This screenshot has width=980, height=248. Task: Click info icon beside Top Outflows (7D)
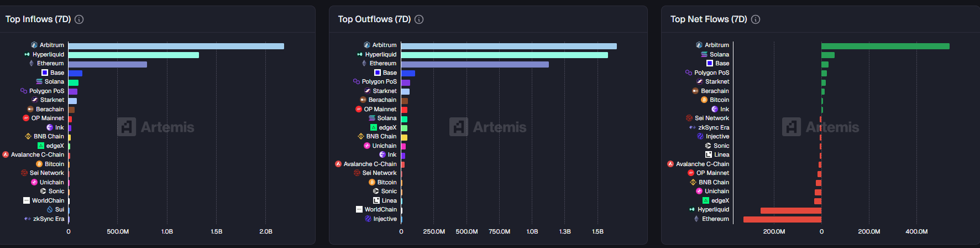[x=419, y=19]
